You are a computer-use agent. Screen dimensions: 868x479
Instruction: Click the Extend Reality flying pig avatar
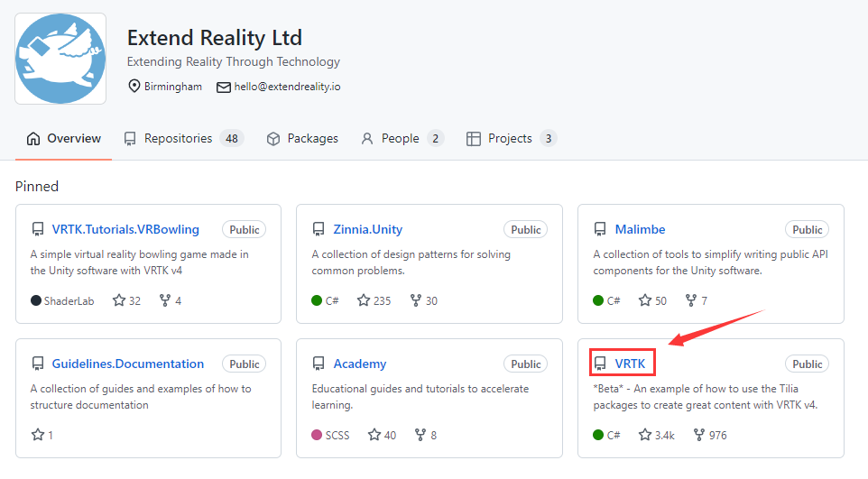(x=60, y=59)
